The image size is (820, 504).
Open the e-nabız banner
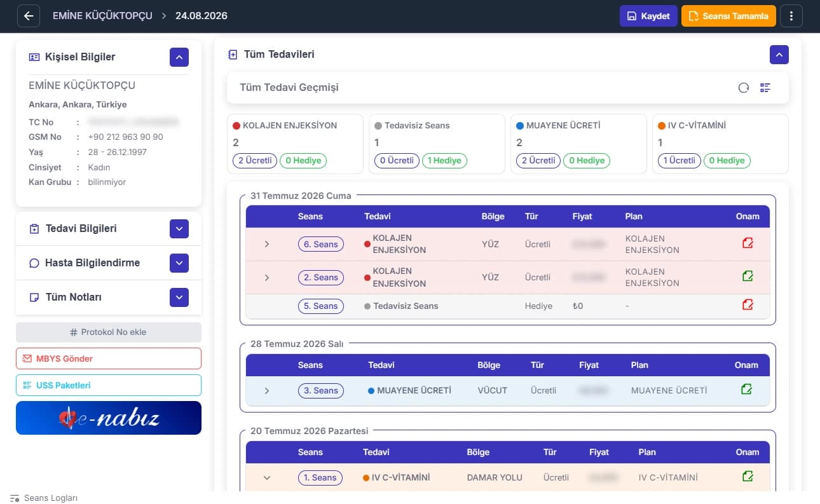tap(109, 418)
